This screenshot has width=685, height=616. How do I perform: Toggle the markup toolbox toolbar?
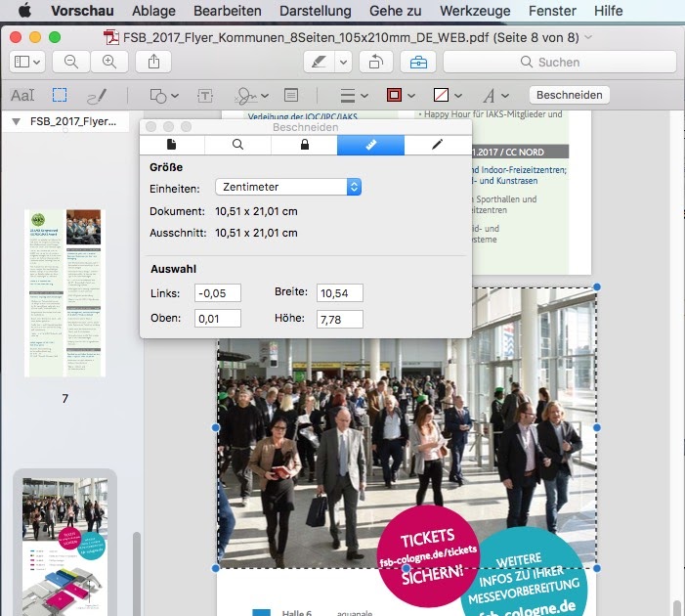click(x=418, y=62)
